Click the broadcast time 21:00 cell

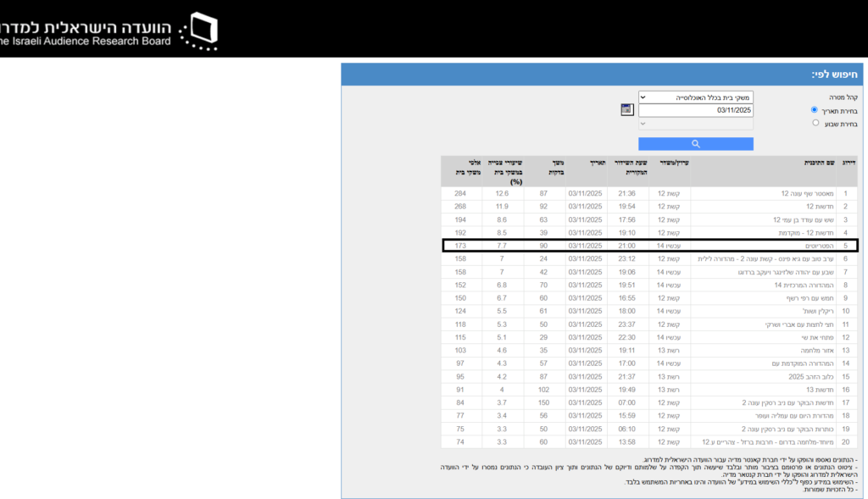pos(627,246)
